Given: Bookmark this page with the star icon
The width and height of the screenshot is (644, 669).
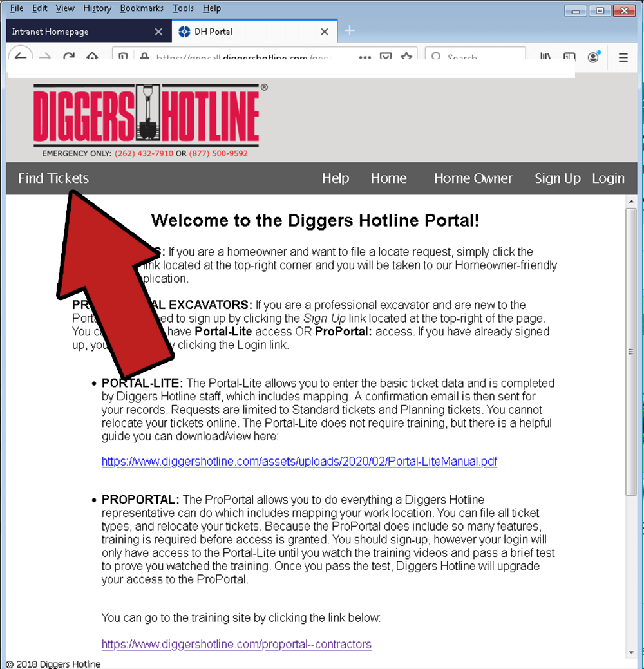Looking at the screenshot, I should (406, 57).
